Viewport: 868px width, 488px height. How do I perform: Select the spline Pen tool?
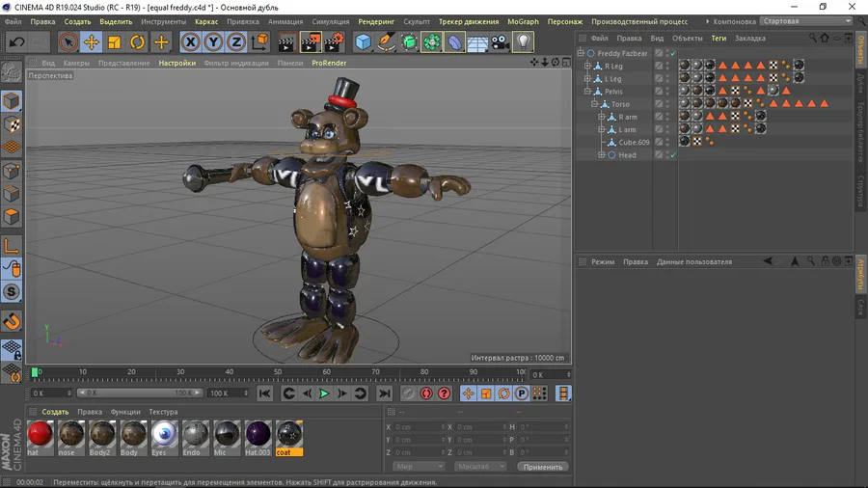[x=386, y=42]
